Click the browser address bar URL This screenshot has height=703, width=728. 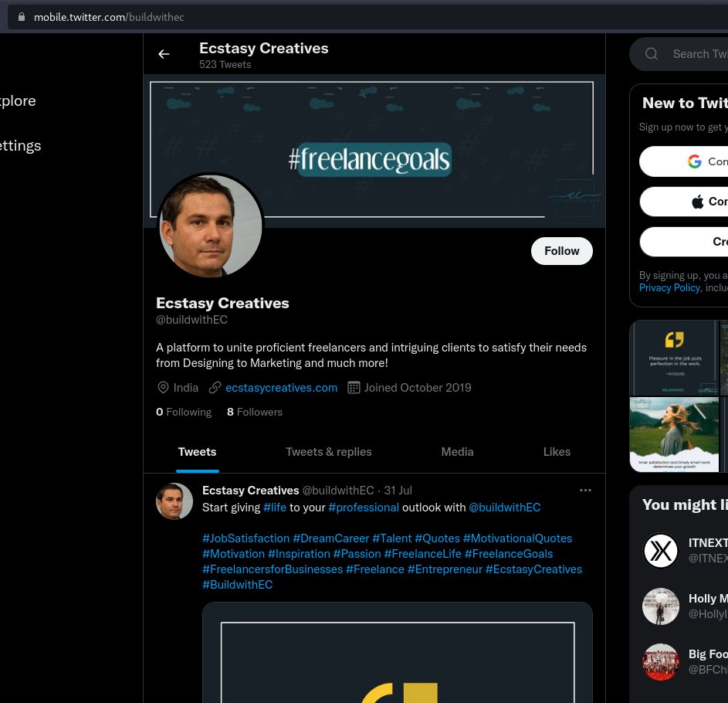click(109, 17)
